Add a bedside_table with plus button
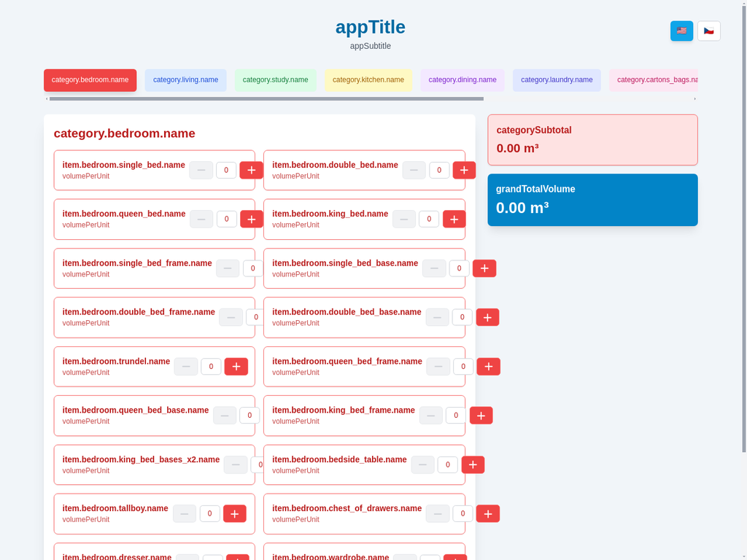Viewport: 747px width, 560px height. point(473,464)
